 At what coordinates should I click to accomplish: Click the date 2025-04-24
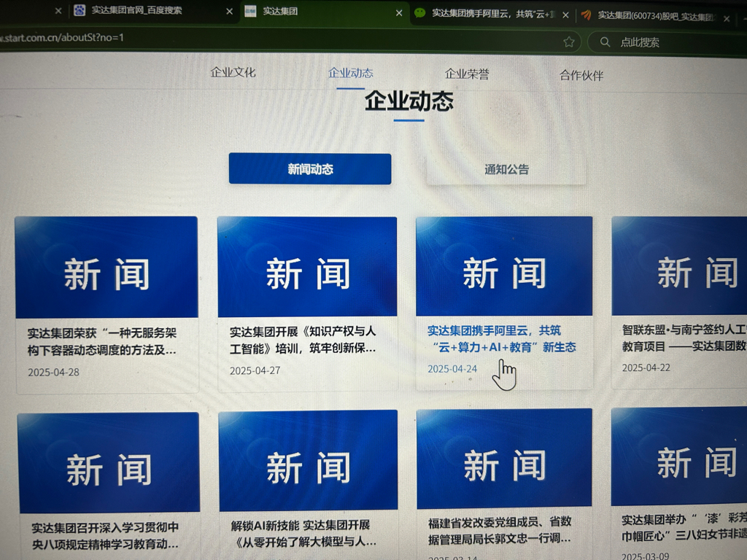tap(452, 369)
